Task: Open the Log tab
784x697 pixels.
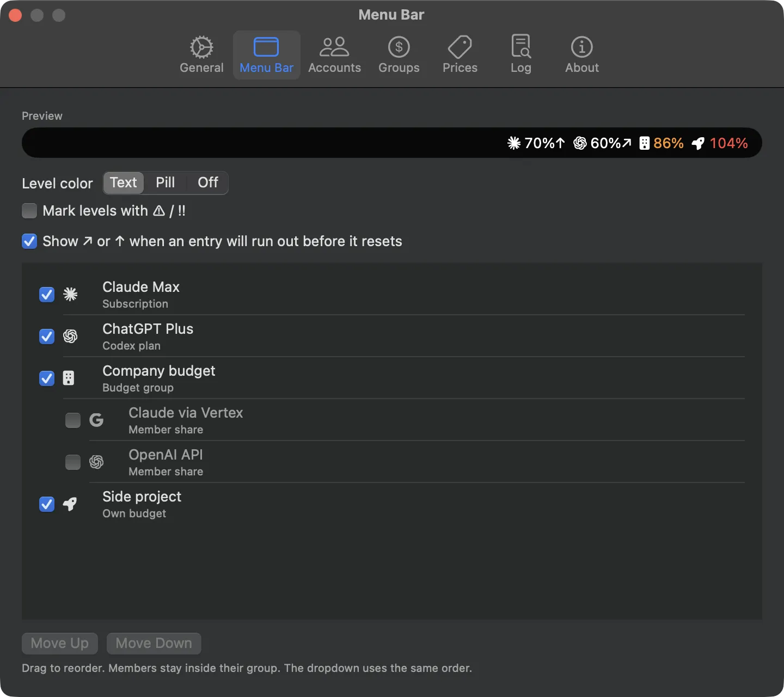Action: point(520,55)
